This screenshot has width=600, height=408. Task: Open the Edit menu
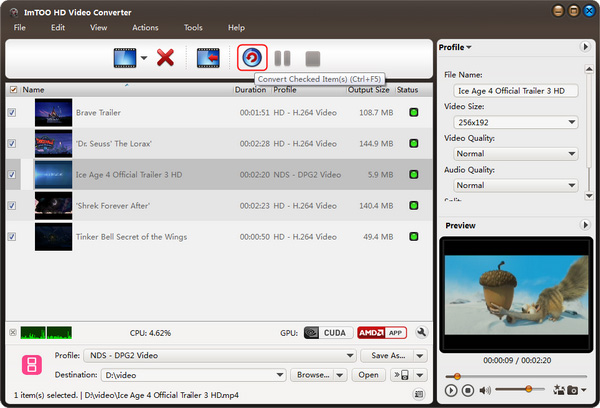tap(58, 28)
